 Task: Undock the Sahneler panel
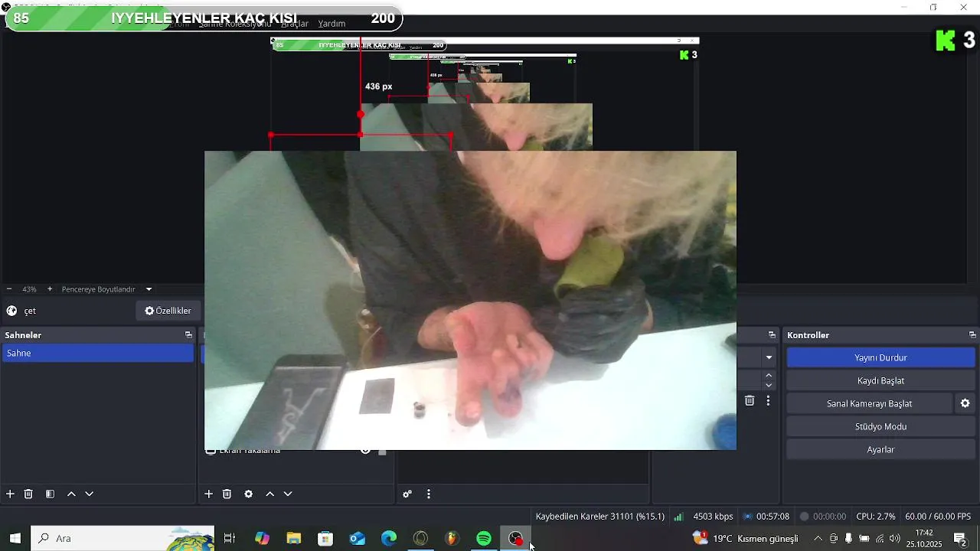(x=188, y=335)
